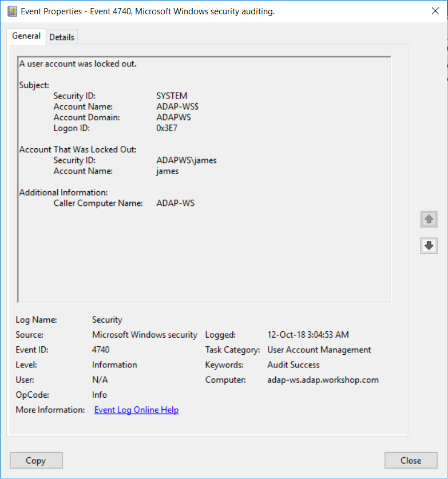This screenshot has width=448, height=479.
Task: Copy the event details with Copy button
Action: 36,460
